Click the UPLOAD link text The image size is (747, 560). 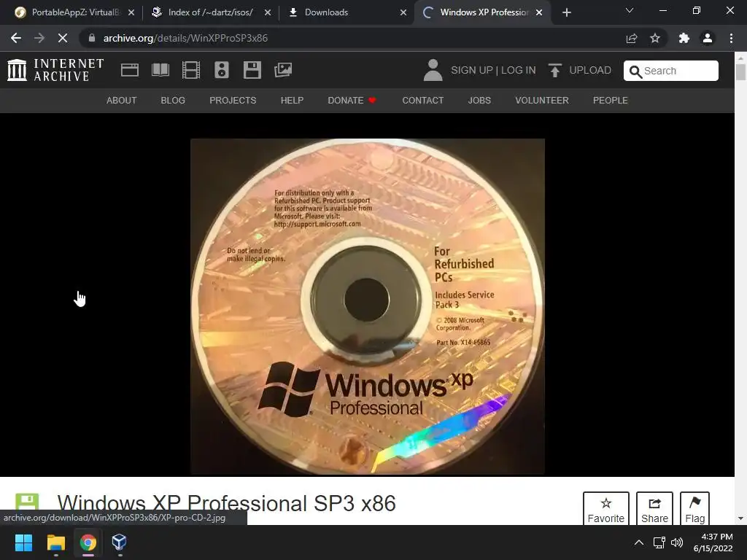(x=590, y=71)
